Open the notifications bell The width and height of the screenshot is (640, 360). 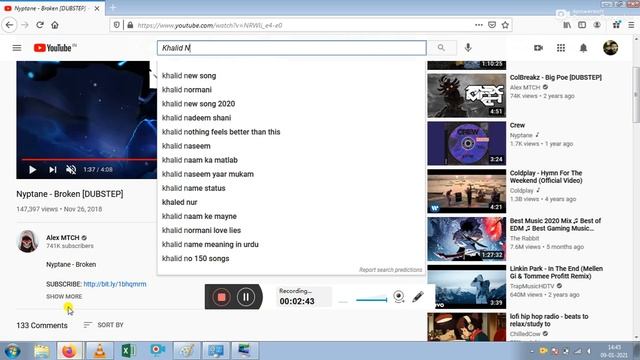point(583,48)
